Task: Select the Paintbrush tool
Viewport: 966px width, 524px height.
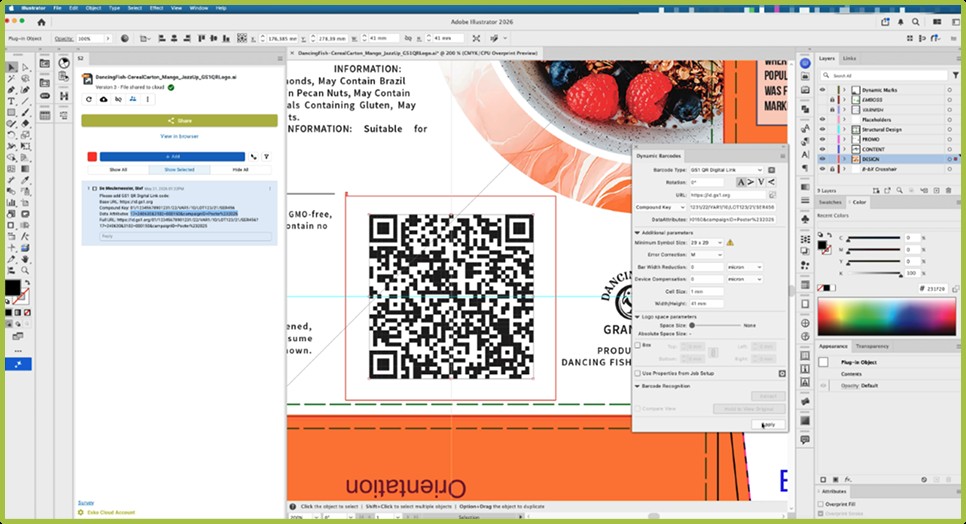Action: click(x=25, y=113)
